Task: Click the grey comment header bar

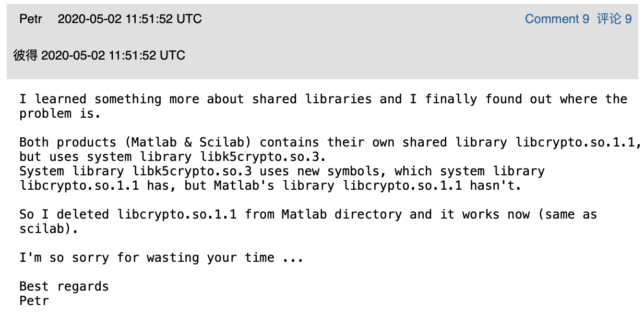Action: click(x=322, y=41)
